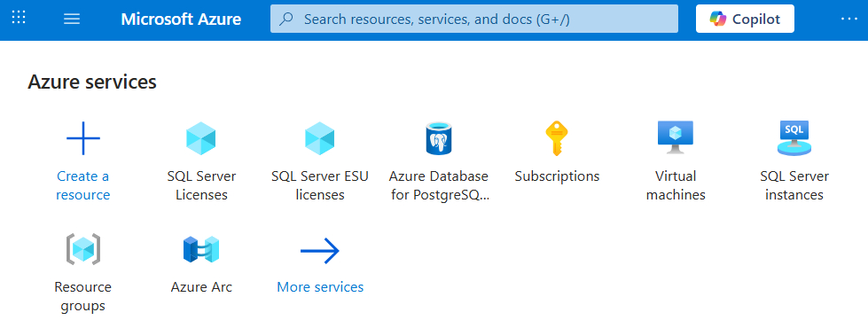Open Copilot
This screenshot has width=868, height=336.
click(745, 19)
